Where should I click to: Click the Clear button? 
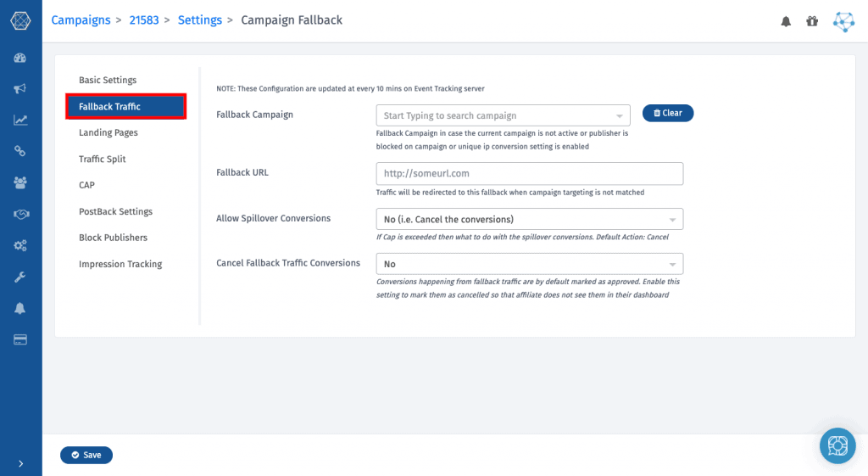pyautogui.click(x=668, y=113)
